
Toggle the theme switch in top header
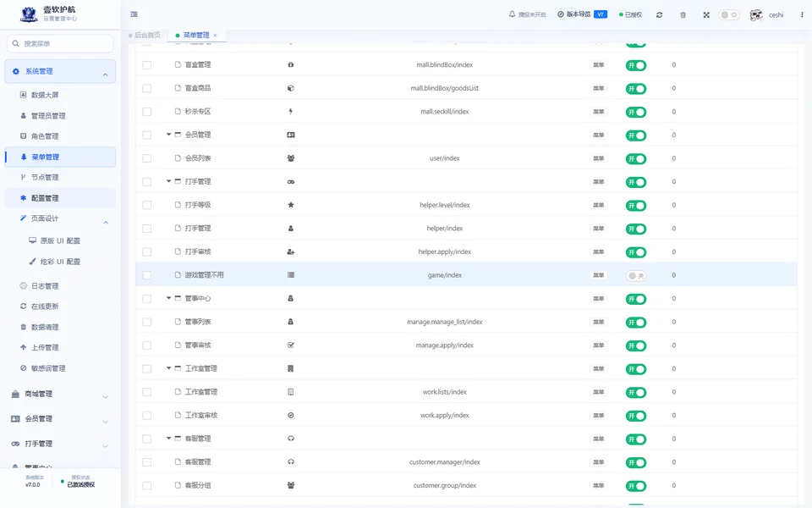tap(728, 15)
